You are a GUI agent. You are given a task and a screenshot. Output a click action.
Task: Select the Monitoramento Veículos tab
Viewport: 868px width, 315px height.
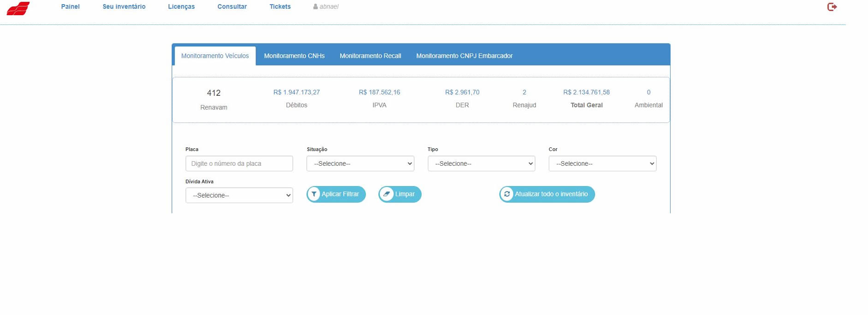pos(215,56)
